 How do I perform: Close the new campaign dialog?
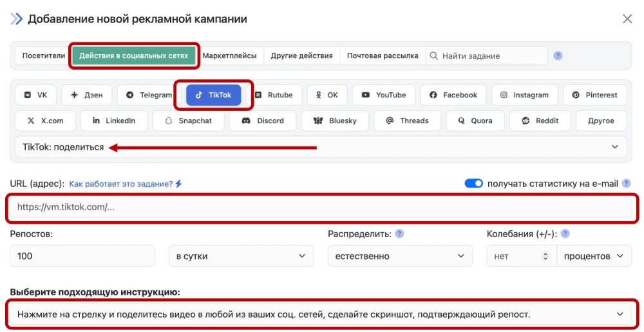coord(627,19)
